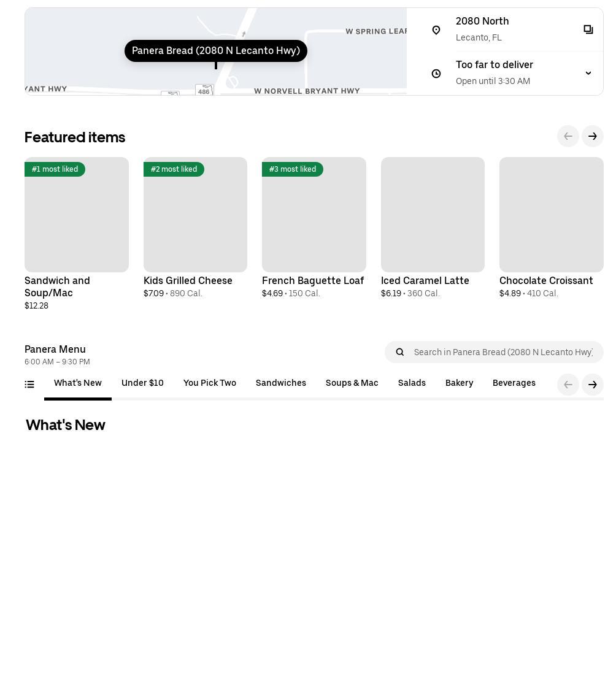Open the menu categories list icon
The height and width of the screenshot is (687, 616).
[29, 384]
